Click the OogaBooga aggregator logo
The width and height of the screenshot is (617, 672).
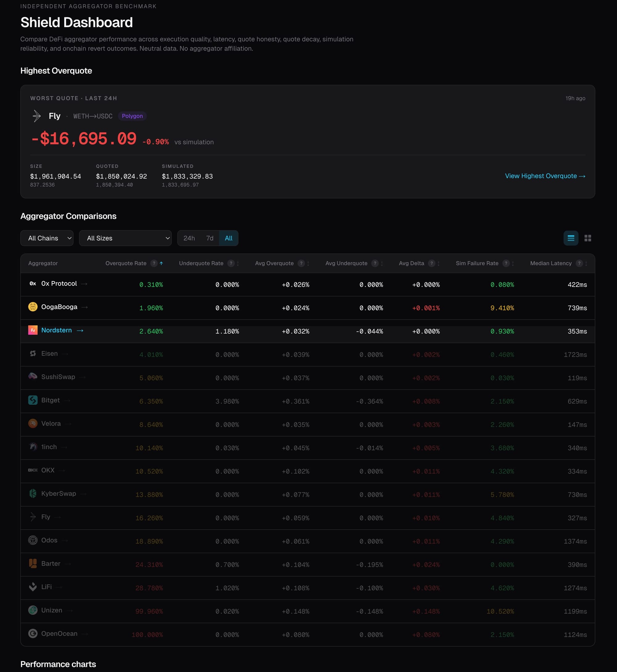pos(33,306)
